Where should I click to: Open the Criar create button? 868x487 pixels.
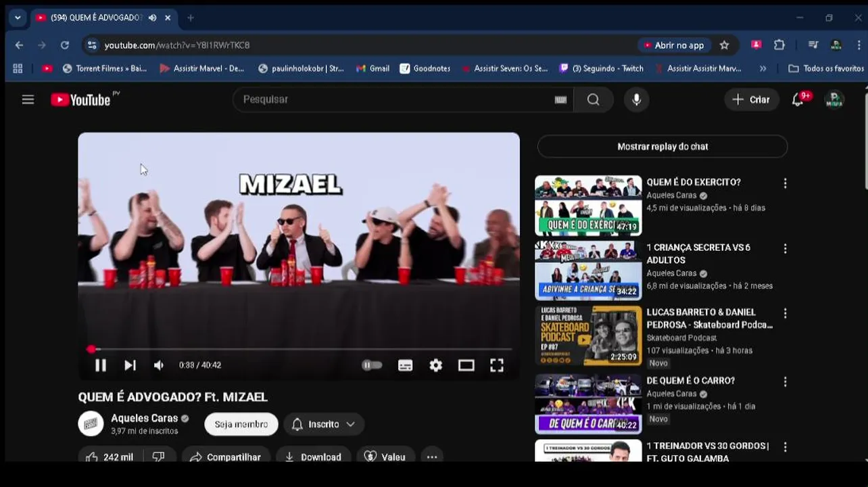point(752,99)
